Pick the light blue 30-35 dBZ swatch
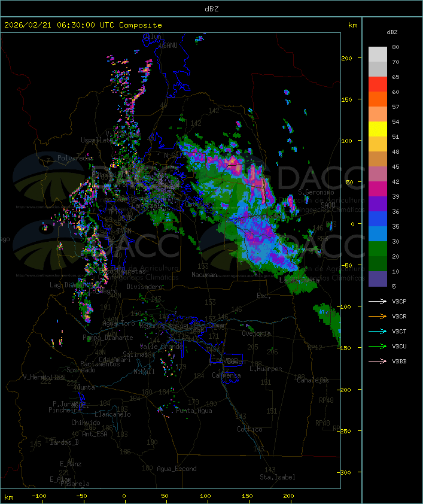 [x=378, y=233]
